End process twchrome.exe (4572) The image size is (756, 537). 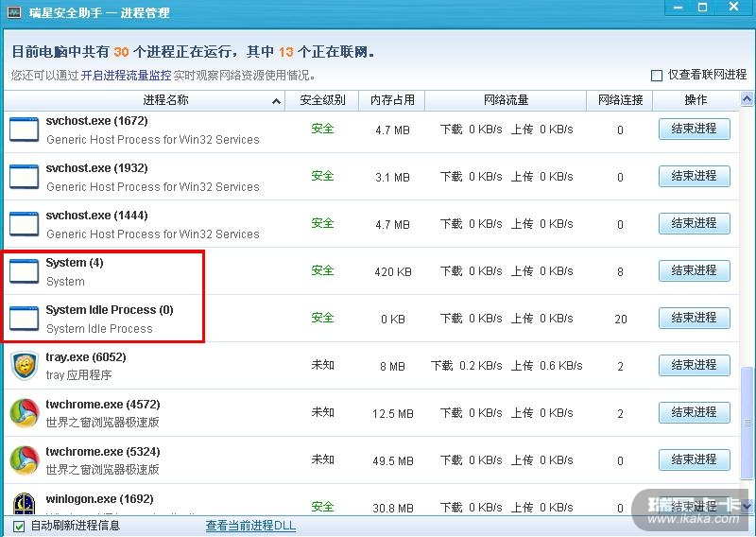click(695, 412)
